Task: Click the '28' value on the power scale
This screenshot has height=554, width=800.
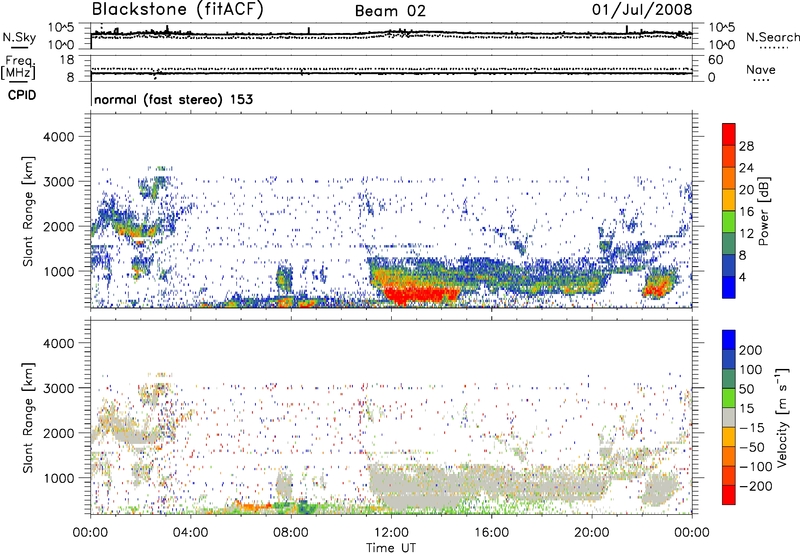Action: pos(746,146)
